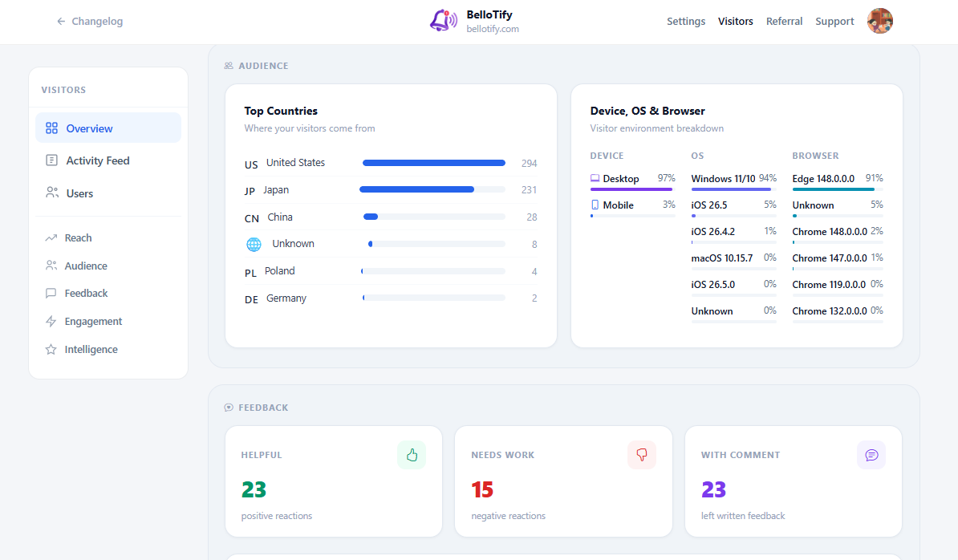
Task: Click the 'United States' country row label
Action: click(295, 162)
